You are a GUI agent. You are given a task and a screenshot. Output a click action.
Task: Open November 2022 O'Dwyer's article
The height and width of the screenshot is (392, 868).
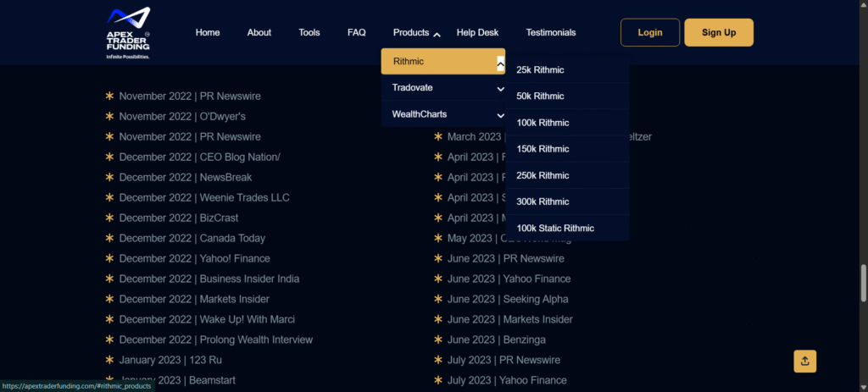(182, 117)
